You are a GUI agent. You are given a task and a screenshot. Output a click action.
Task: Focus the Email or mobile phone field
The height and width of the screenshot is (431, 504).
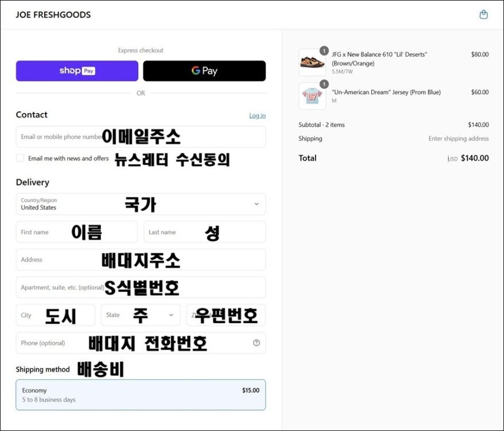click(141, 137)
